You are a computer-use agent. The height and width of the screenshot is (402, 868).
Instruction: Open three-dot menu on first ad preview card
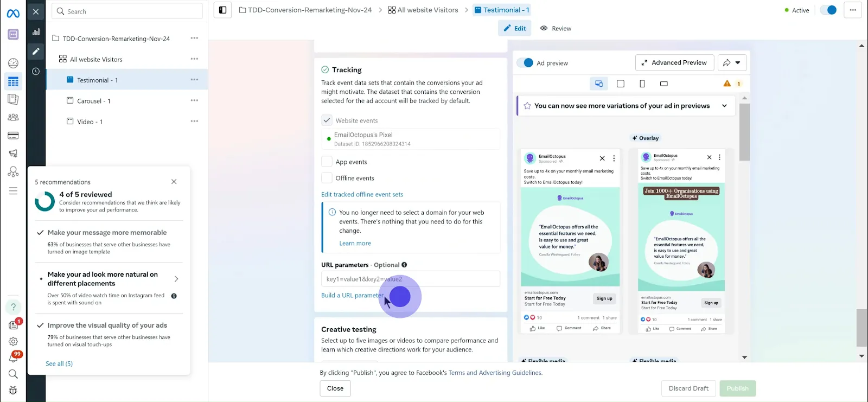[x=614, y=158]
